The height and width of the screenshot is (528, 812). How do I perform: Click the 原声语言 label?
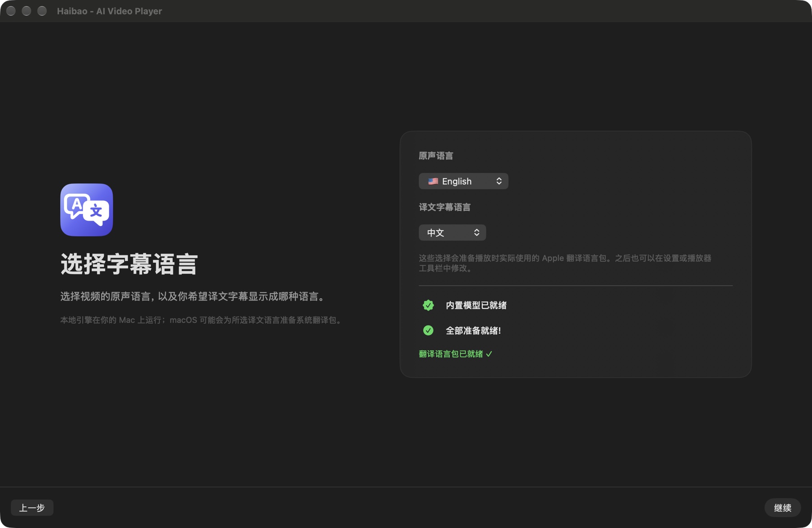[436, 156]
